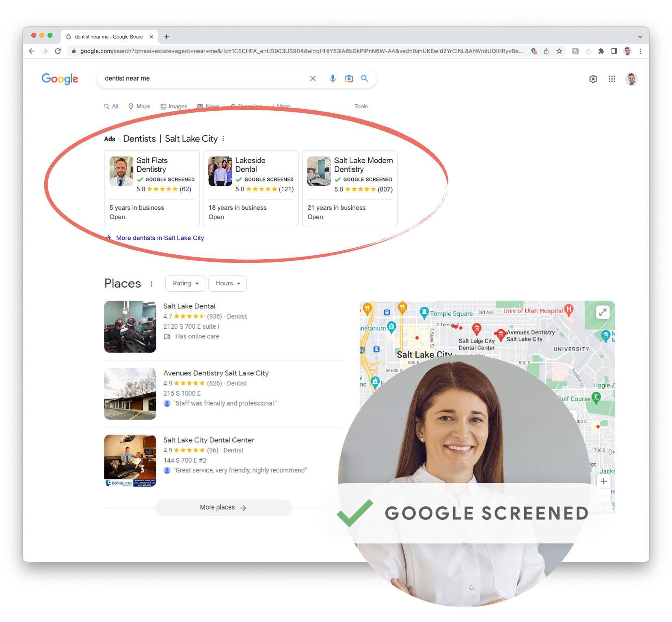Search by image using Google Lens icon
672x622 pixels.
(349, 78)
